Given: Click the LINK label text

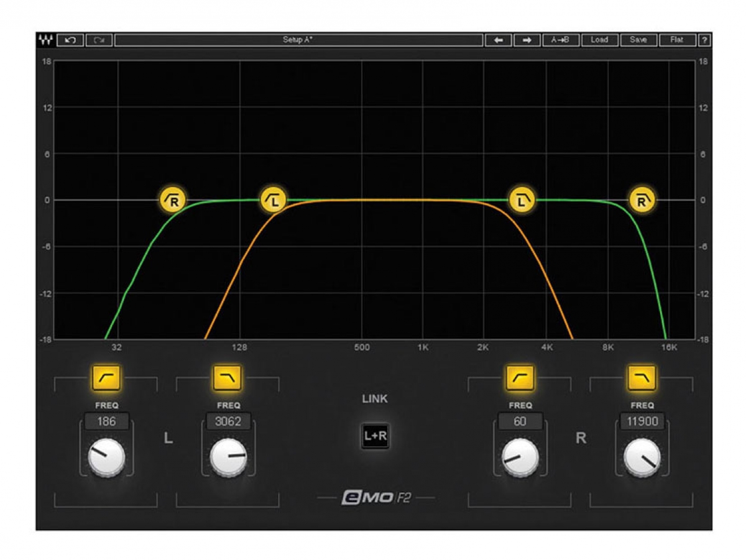Looking at the screenshot, I should 375,399.
